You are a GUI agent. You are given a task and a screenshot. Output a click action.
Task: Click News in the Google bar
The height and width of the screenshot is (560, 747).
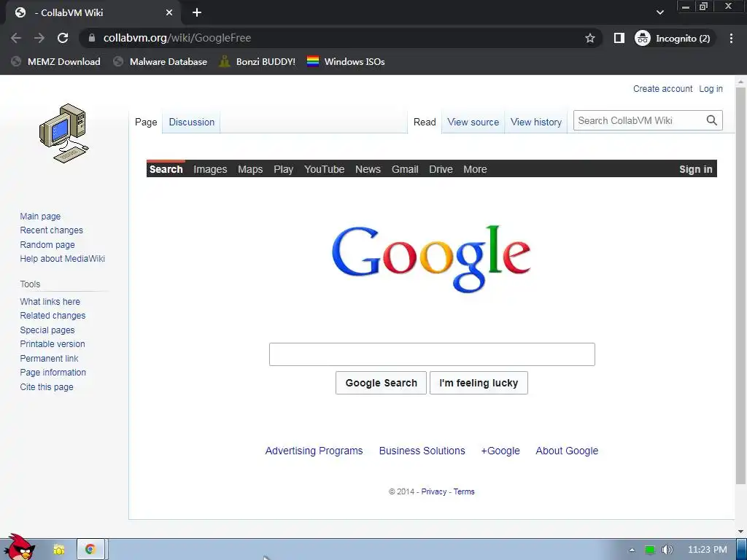(368, 169)
